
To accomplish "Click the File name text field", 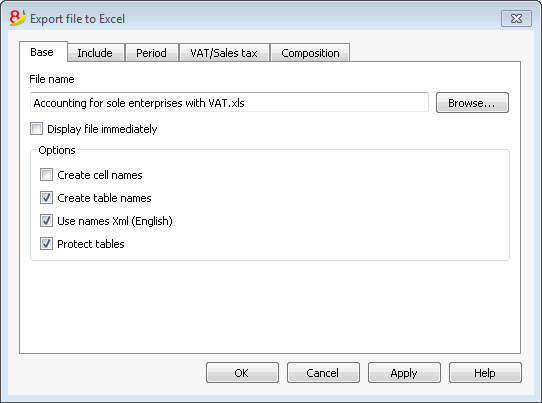I will pyautogui.click(x=229, y=103).
